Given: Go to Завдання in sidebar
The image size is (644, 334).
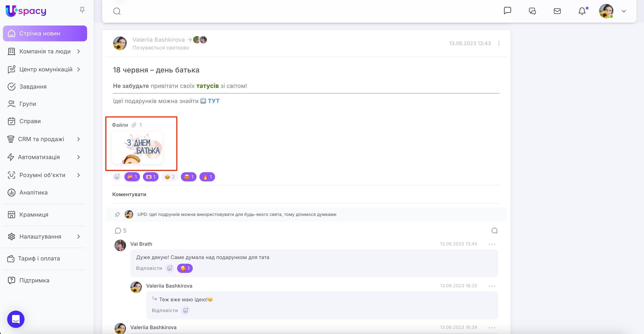Looking at the screenshot, I should point(33,87).
